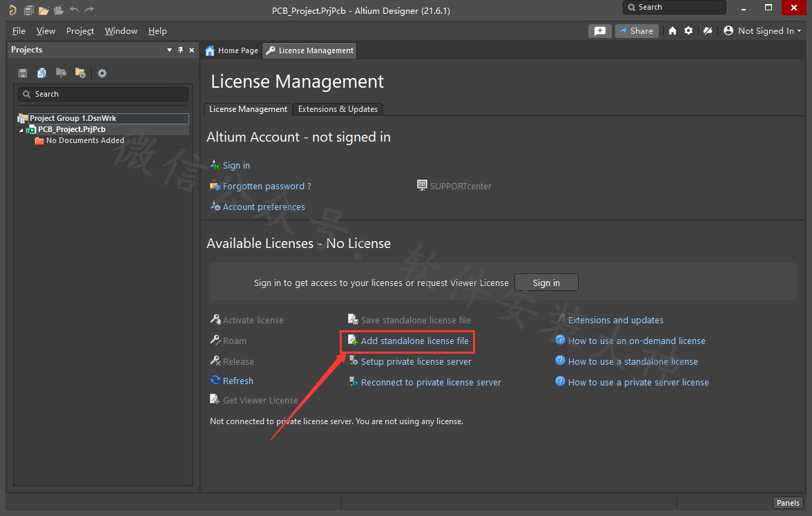The width and height of the screenshot is (812, 516).
Task: Click the open project icon in title bar
Action: (59, 10)
